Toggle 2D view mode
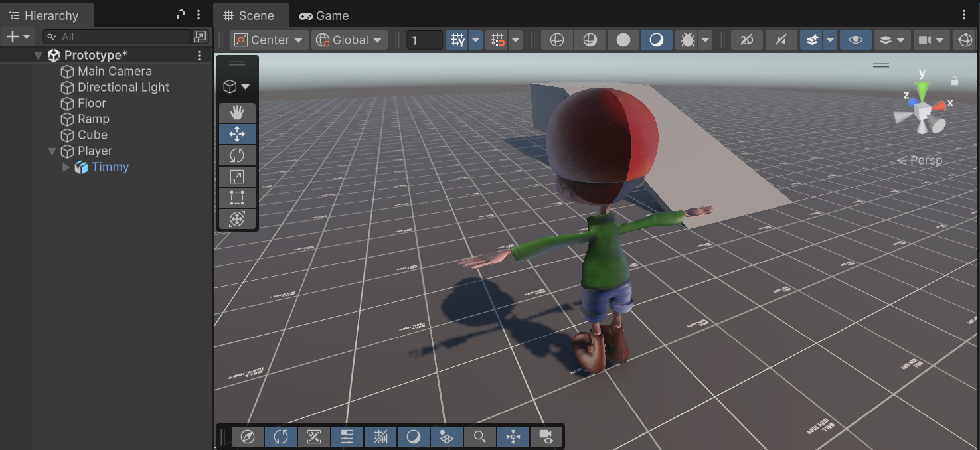The image size is (980, 450). (747, 40)
